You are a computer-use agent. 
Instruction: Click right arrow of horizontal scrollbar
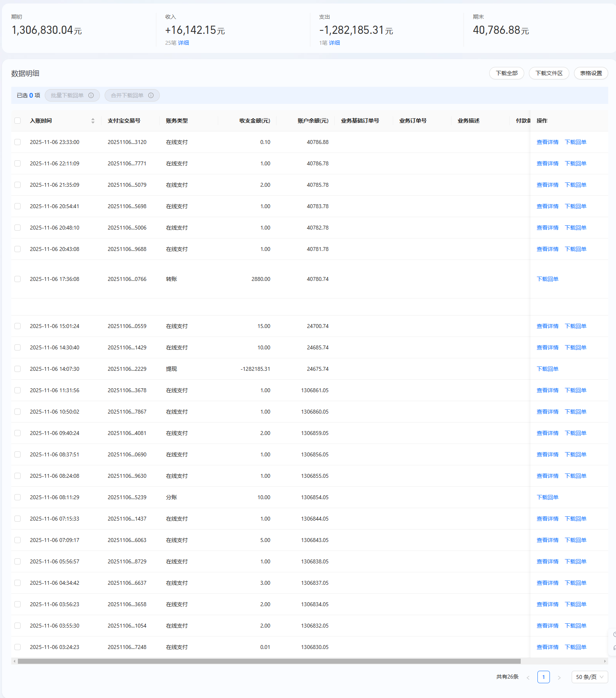pyautogui.click(x=605, y=661)
